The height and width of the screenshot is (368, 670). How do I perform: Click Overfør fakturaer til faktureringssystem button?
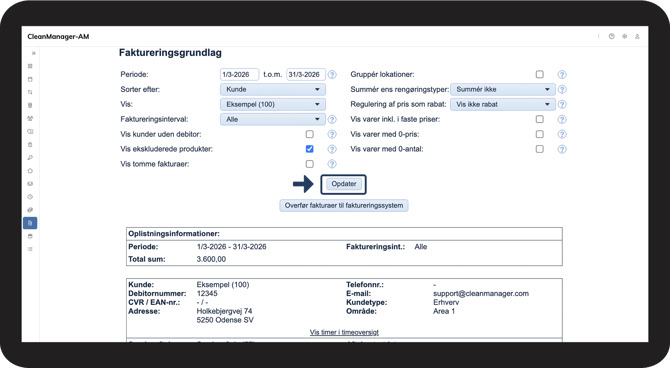coord(344,206)
